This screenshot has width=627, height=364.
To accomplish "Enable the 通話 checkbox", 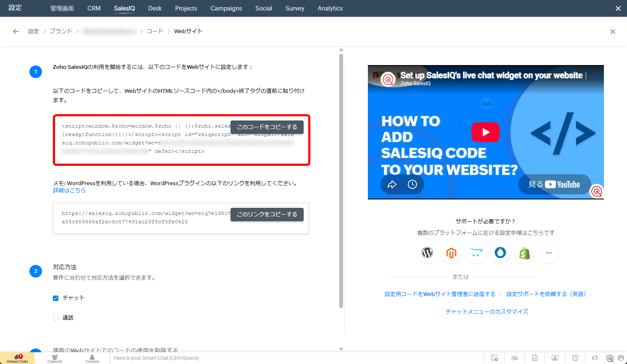I will click(55, 318).
